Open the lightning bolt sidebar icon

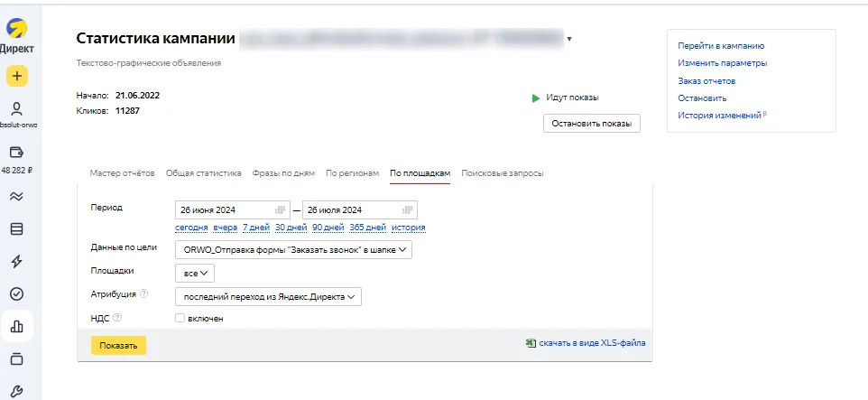click(x=17, y=262)
